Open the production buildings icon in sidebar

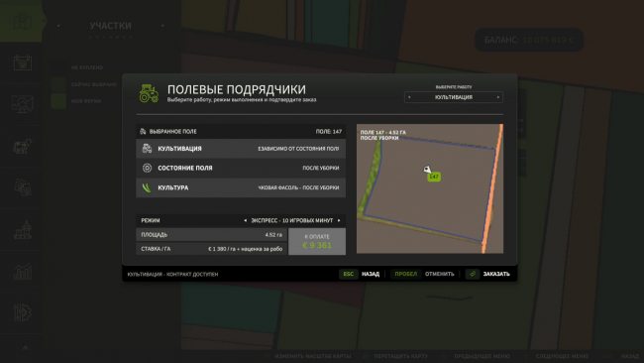pyautogui.click(x=23, y=230)
